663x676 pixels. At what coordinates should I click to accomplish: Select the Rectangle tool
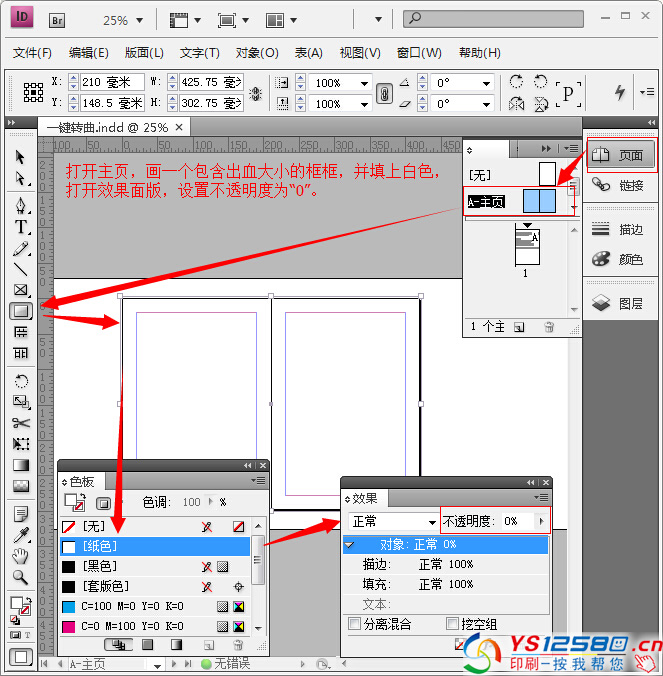pos(20,311)
